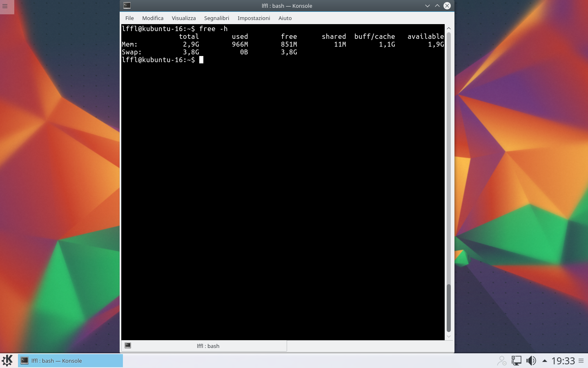
Task: Click the Konsole icon in the title bar
Action: click(x=127, y=5)
